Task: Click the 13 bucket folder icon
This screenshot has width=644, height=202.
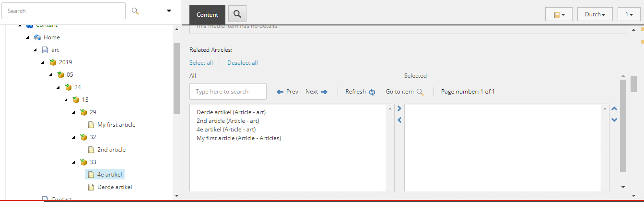Action: pyautogui.click(x=76, y=100)
